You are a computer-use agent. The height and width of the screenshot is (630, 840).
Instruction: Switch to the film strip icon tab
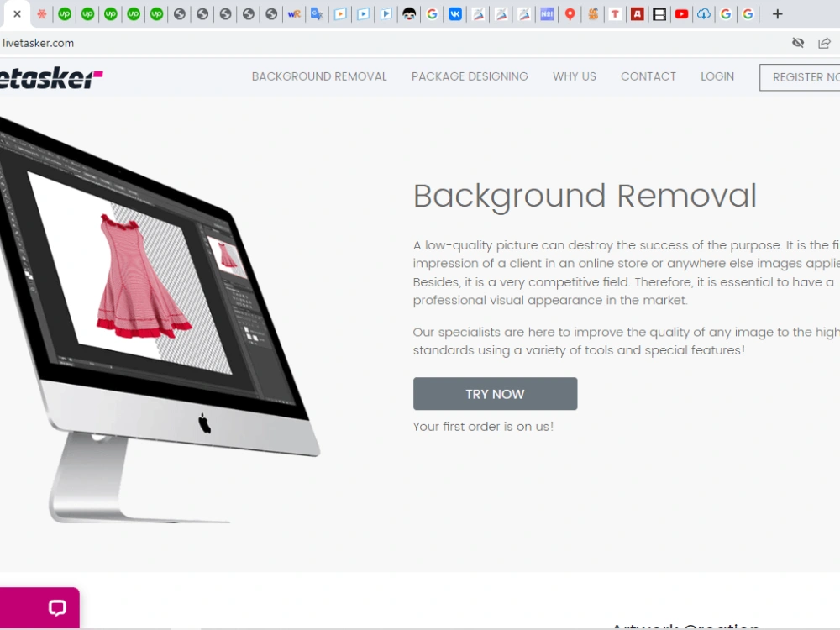pyautogui.click(x=659, y=14)
